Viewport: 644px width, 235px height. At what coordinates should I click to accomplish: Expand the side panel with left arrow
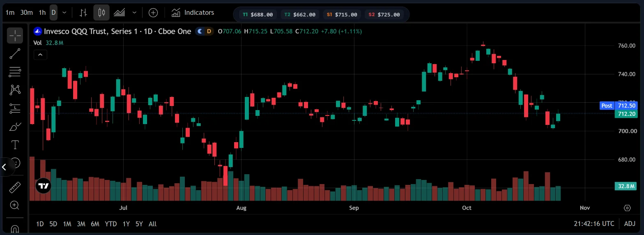point(5,167)
